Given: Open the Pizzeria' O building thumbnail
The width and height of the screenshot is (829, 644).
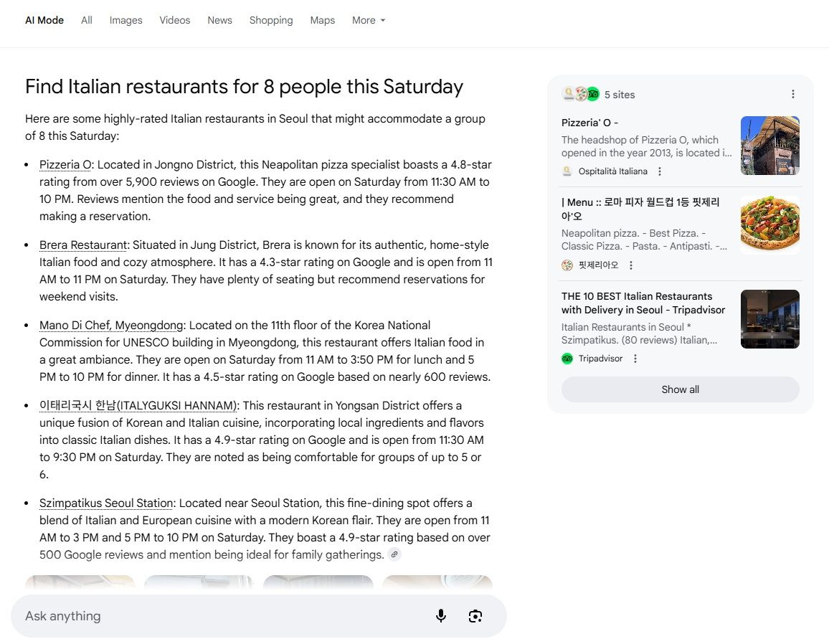Looking at the screenshot, I should click(769, 146).
